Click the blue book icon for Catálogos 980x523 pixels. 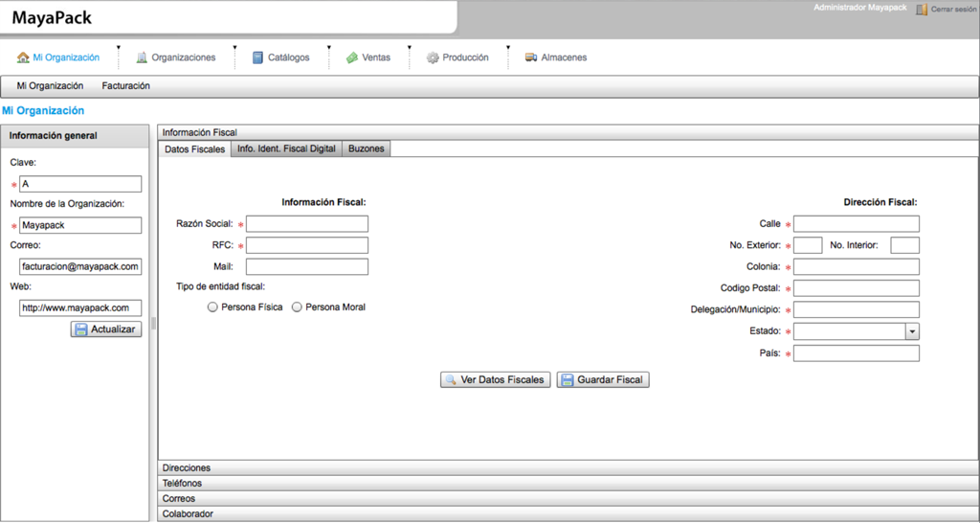(257, 57)
